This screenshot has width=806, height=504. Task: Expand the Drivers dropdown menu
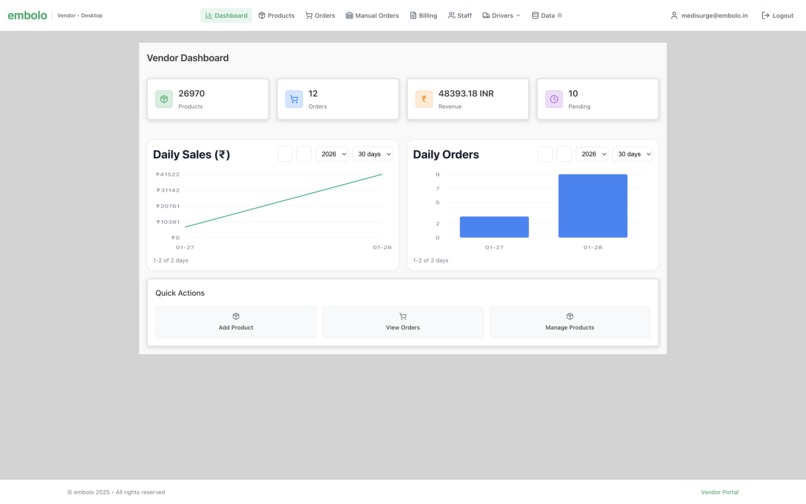pyautogui.click(x=501, y=15)
